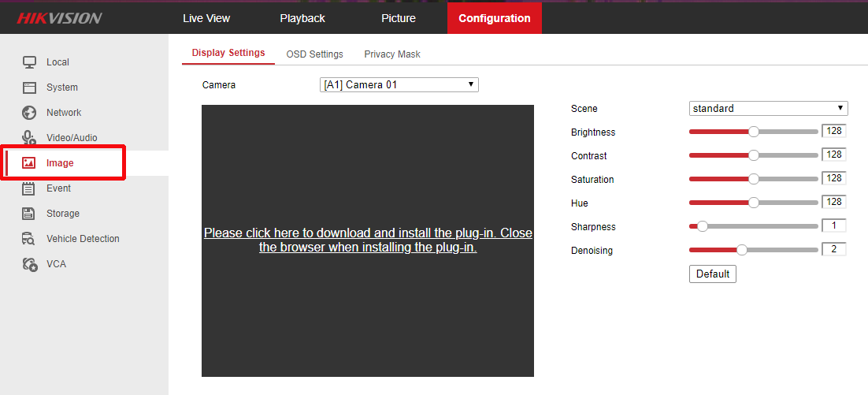868x395 pixels.
Task: Click the VCA icon in sidebar
Action: (29, 264)
